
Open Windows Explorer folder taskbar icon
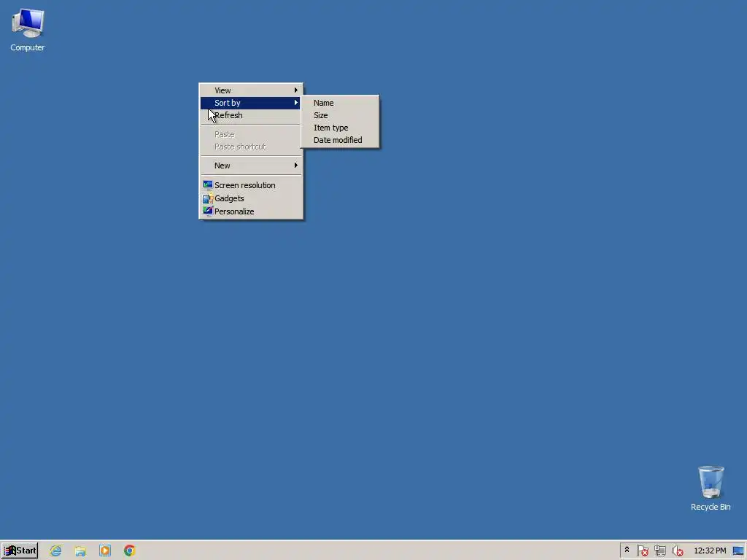pyautogui.click(x=80, y=551)
